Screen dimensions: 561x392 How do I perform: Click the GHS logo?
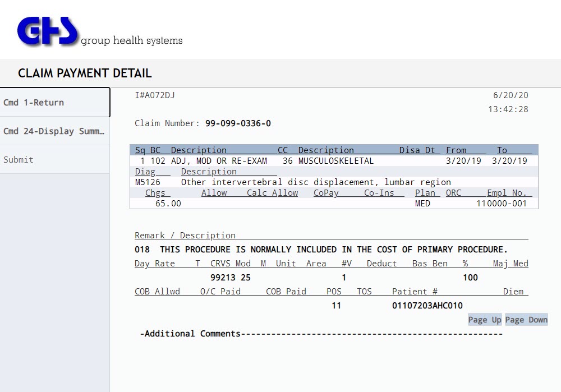coord(48,31)
